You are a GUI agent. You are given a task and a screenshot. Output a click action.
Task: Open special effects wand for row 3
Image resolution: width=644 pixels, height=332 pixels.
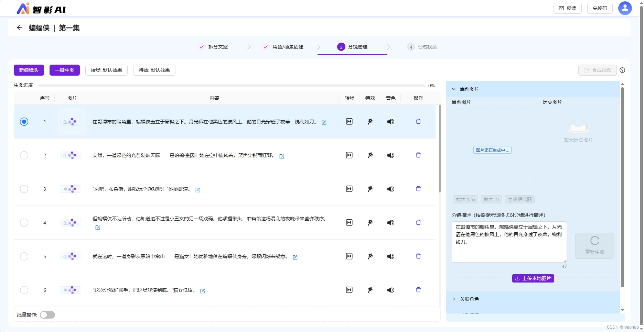[370, 189]
